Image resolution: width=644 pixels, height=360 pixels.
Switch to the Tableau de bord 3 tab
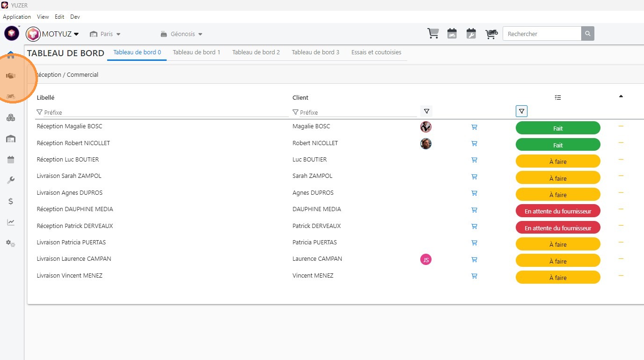tap(315, 52)
